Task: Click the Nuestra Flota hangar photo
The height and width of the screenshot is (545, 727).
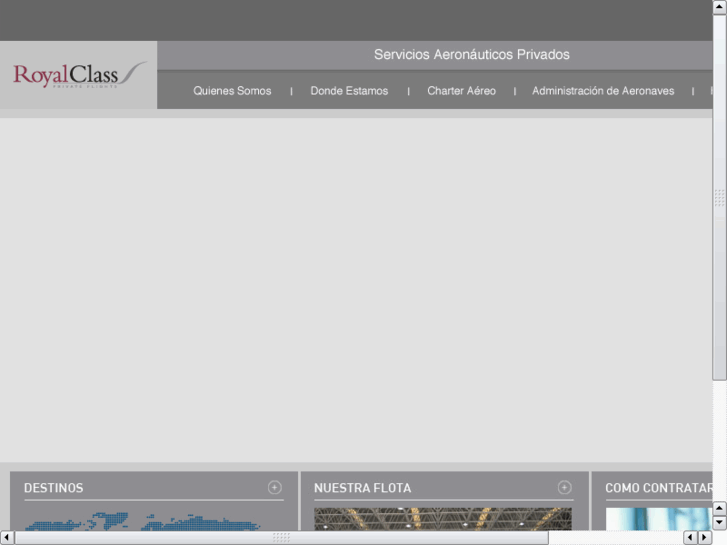Action: (443, 519)
